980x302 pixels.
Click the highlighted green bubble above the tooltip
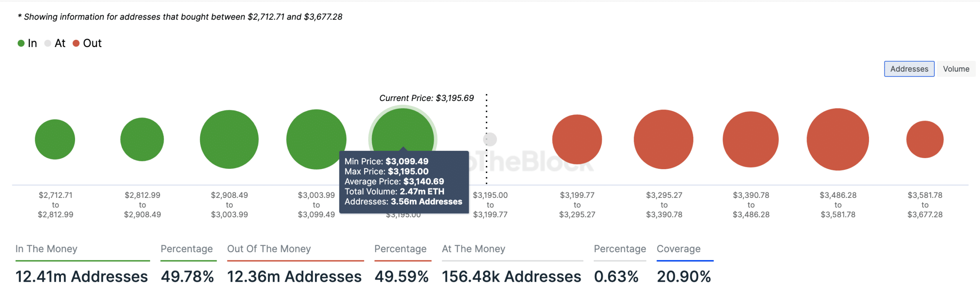pyautogui.click(x=403, y=130)
